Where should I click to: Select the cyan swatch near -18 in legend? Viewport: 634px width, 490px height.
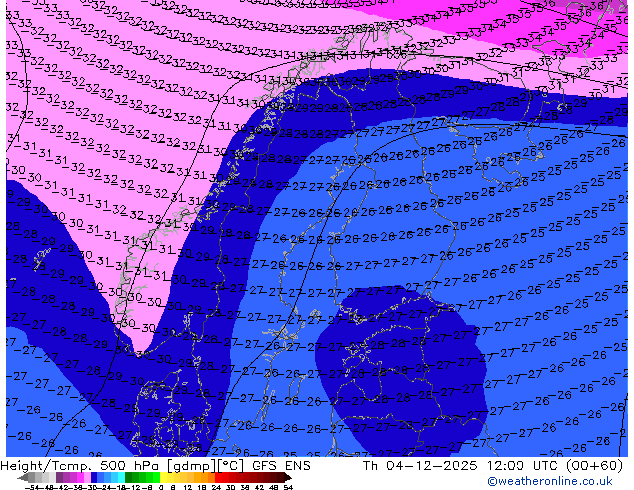coord(121,478)
